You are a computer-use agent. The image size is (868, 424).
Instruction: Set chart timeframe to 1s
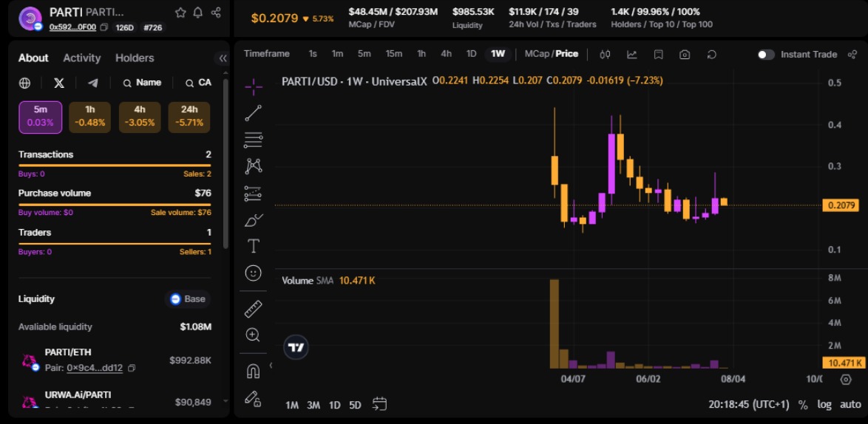(x=313, y=54)
